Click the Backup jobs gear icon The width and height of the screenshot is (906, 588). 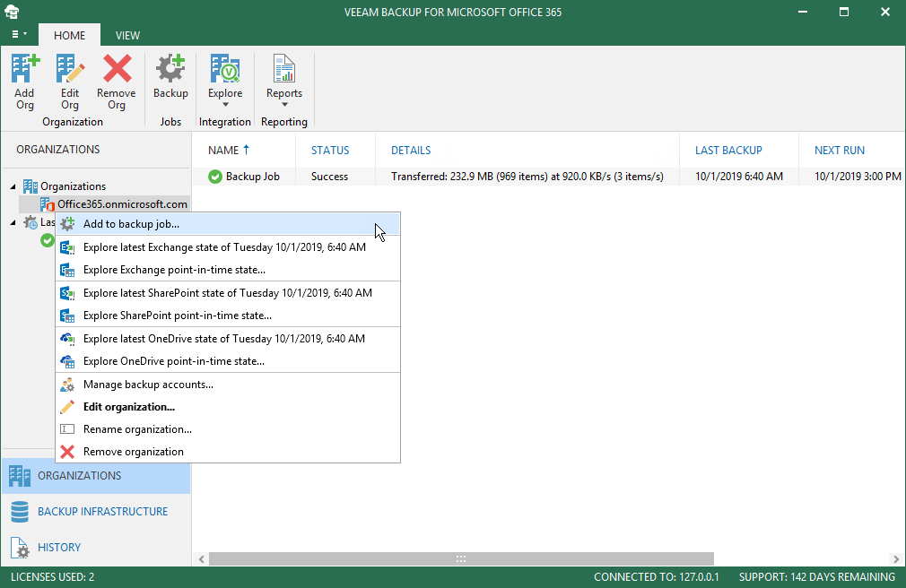tap(170, 68)
